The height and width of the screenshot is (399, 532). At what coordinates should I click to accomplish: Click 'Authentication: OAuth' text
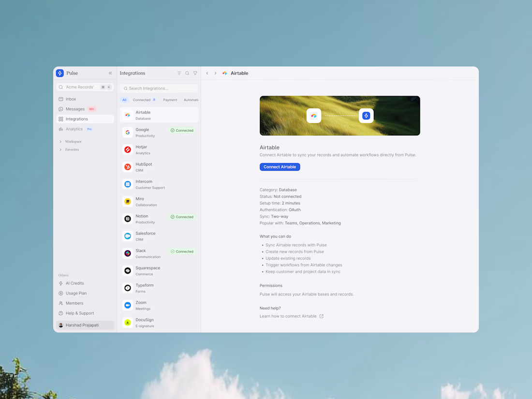pyautogui.click(x=280, y=210)
